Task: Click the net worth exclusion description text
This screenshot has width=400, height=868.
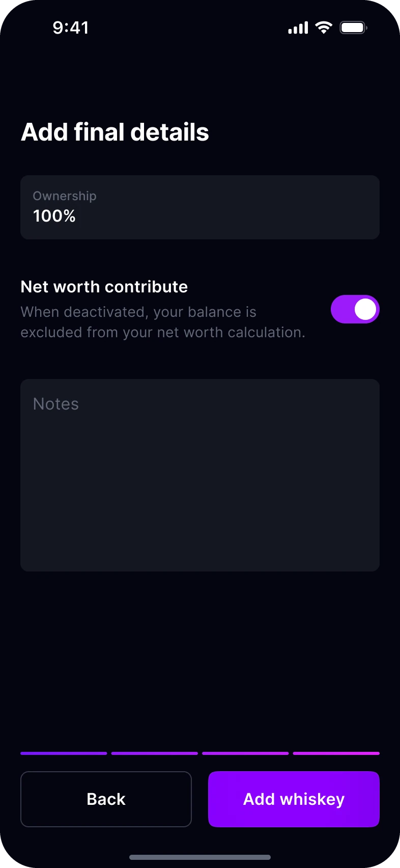Action: (x=163, y=322)
